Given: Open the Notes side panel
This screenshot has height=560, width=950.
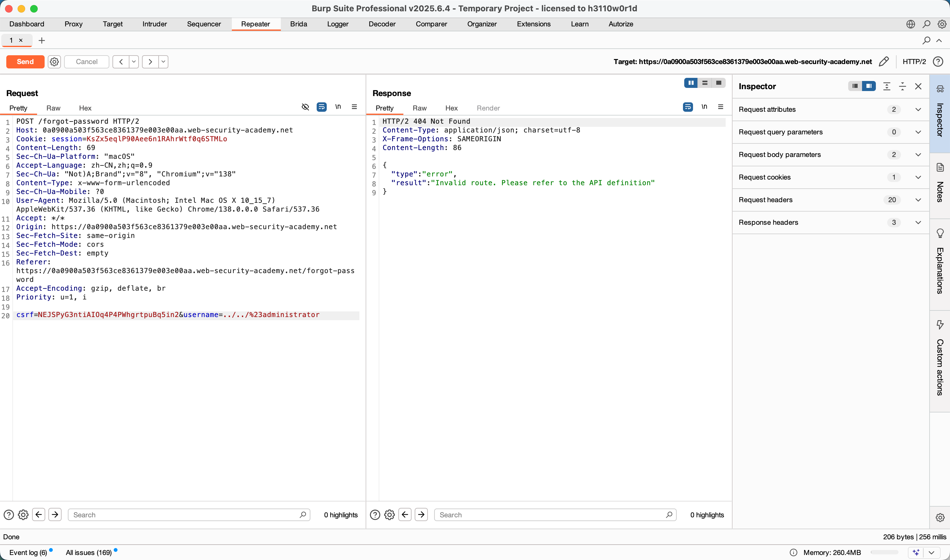Looking at the screenshot, I should 940,185.
